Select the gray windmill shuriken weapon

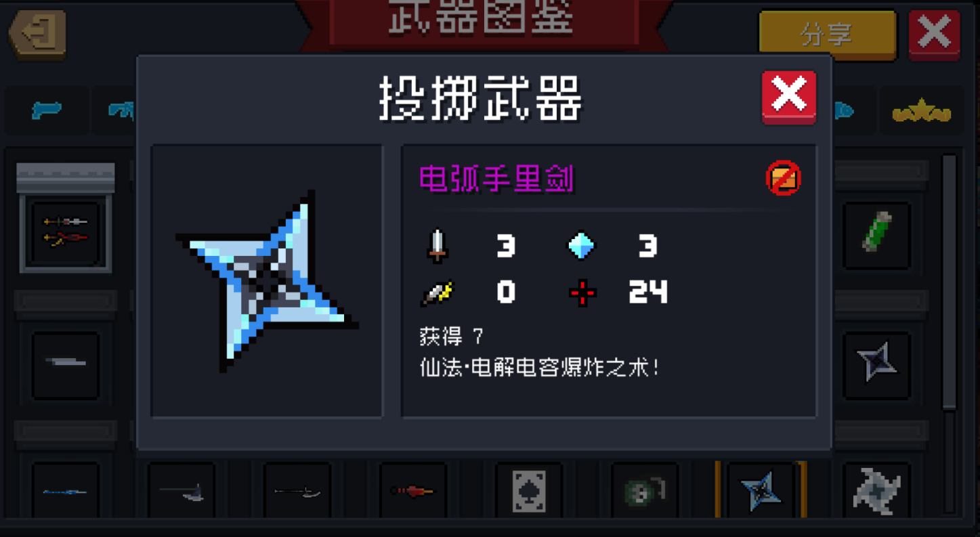click(x=876, y=490)
